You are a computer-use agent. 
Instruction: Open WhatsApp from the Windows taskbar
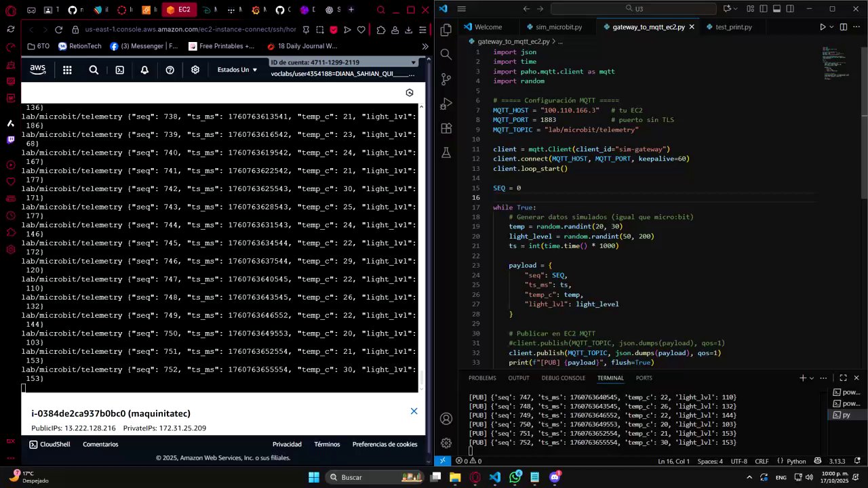515,477
